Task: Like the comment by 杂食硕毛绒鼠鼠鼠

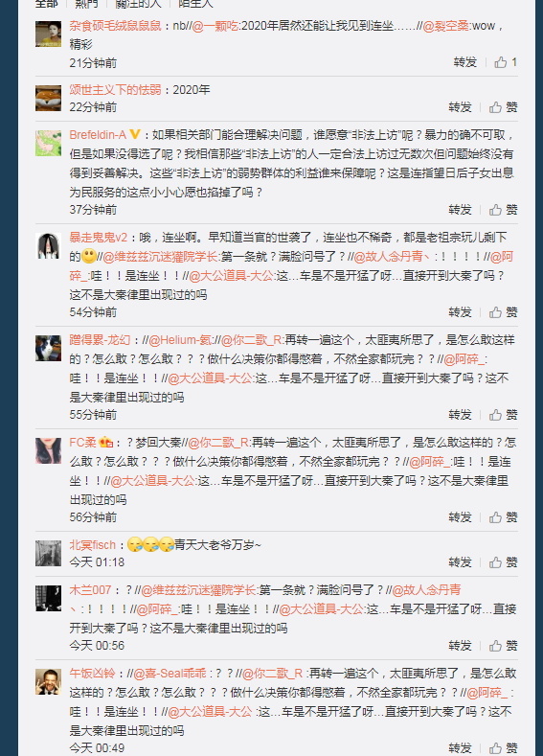Action: click(x=506, y=62)
